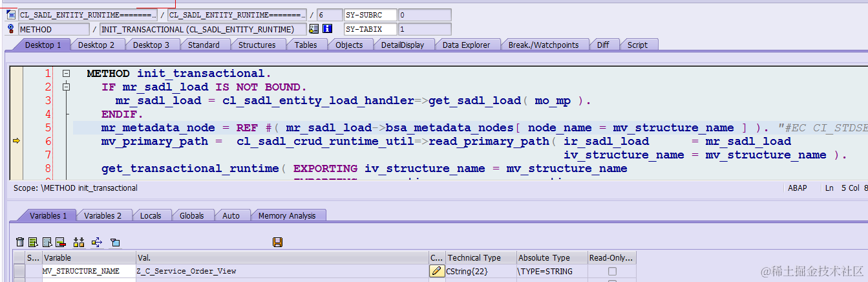
Task: Click the Technical Type column header
Action: point(481,257)
